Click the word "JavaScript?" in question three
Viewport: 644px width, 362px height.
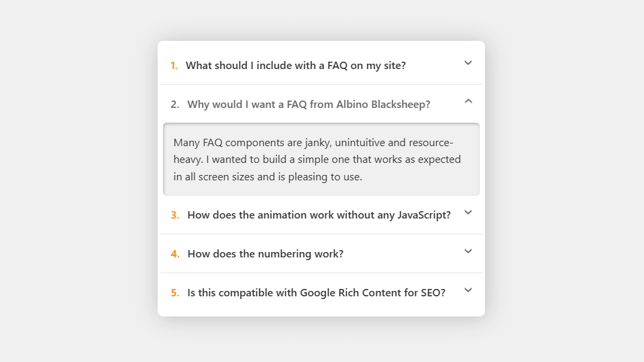point(424,215)
